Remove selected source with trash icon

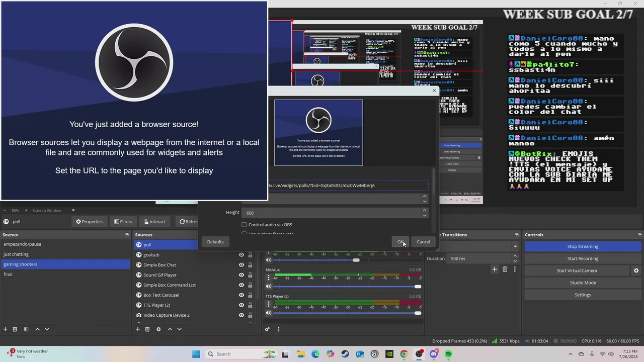click(x=147, y=329)
